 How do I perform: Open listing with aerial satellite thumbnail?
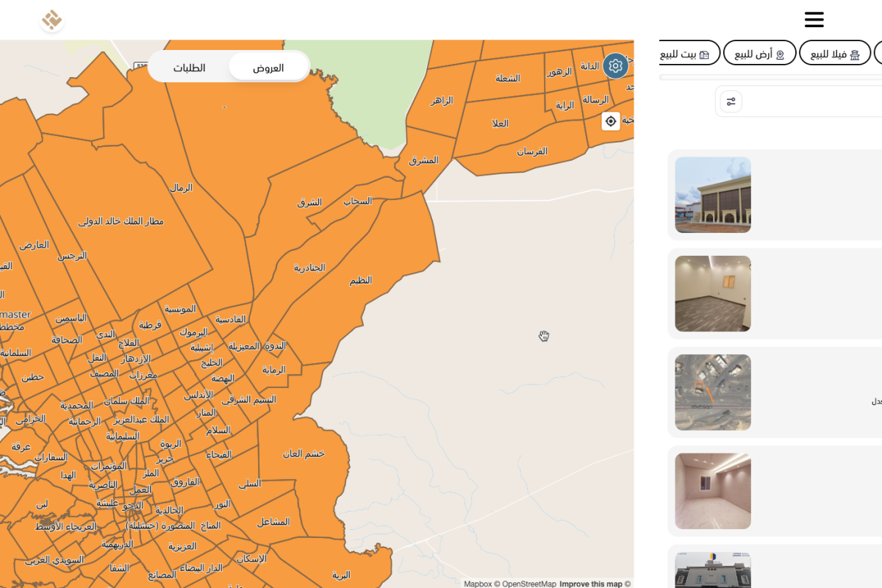coord(713,392)
